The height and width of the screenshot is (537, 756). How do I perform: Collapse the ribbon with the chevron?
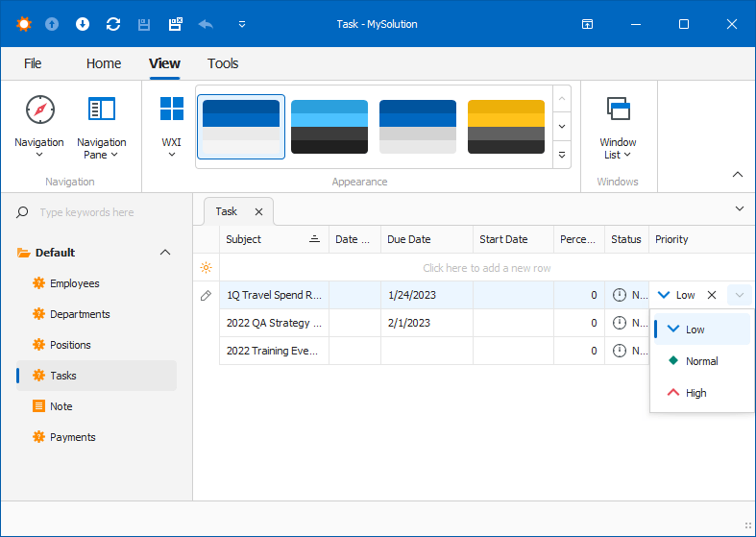coord(738,175)
